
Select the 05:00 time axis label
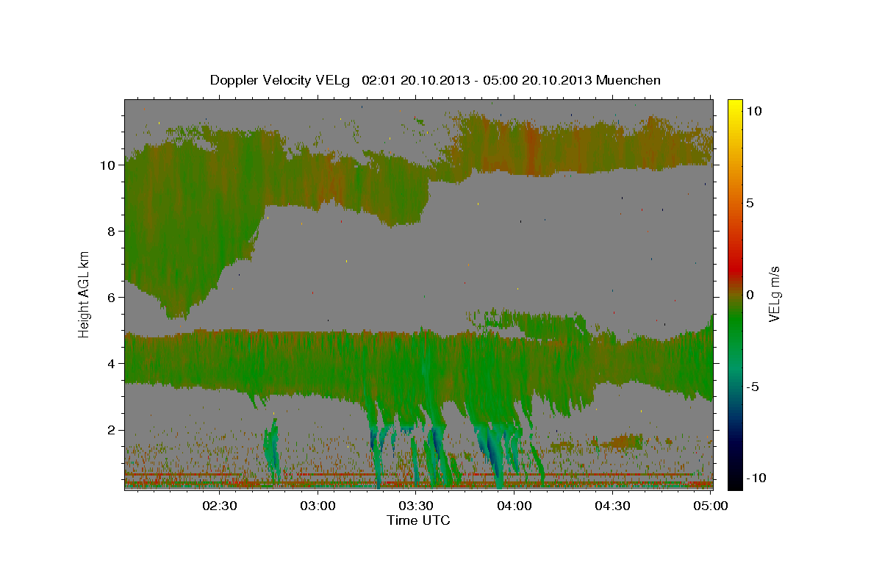point(711,506)
